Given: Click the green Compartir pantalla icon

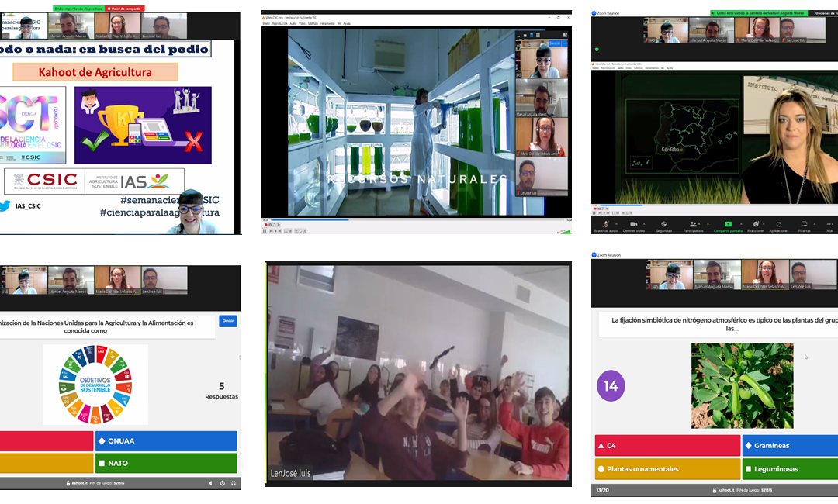Looking at the screenshot, I should 728,224.
